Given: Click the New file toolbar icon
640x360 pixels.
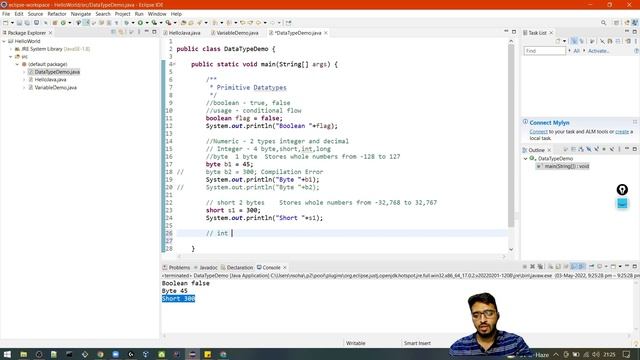Looking at the screenshot, I should pos(6,23).
